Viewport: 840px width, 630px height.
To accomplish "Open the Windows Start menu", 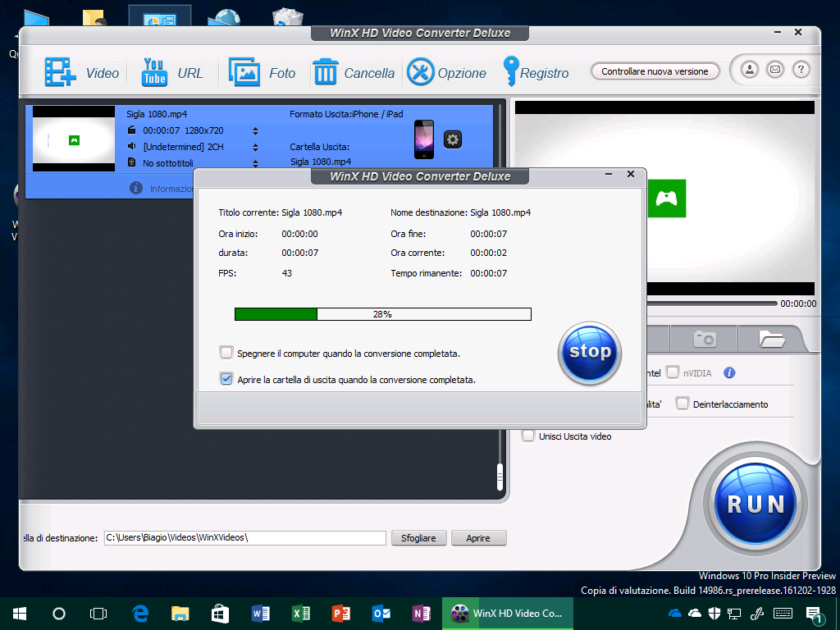I will [x=20, y=614].
